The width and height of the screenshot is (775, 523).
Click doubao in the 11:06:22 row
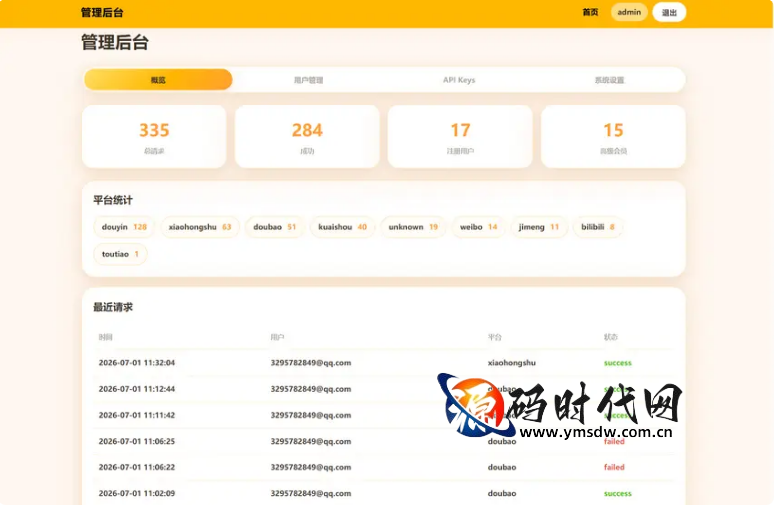coord(502,467)
